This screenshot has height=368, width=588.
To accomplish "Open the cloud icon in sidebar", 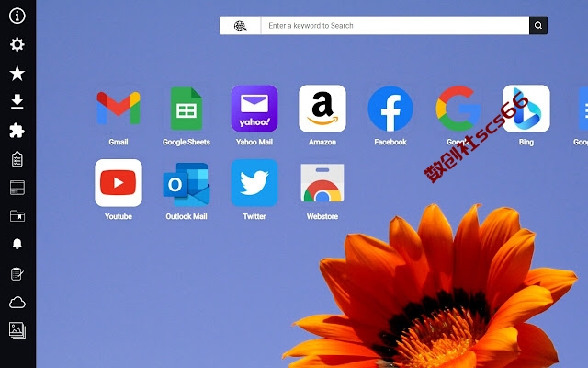I will tap(17, 303).
